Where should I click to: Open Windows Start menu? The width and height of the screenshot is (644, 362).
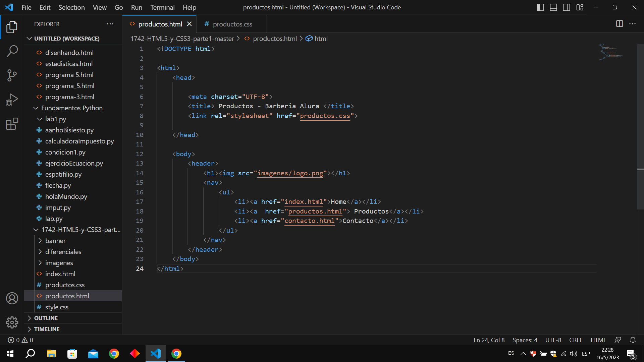[10, 354]
